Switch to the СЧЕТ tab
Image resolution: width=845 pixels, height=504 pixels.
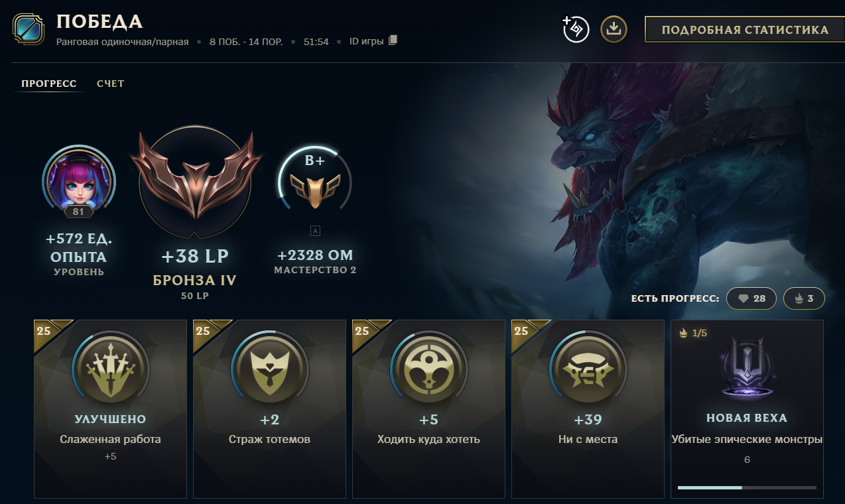click(111, 84)
